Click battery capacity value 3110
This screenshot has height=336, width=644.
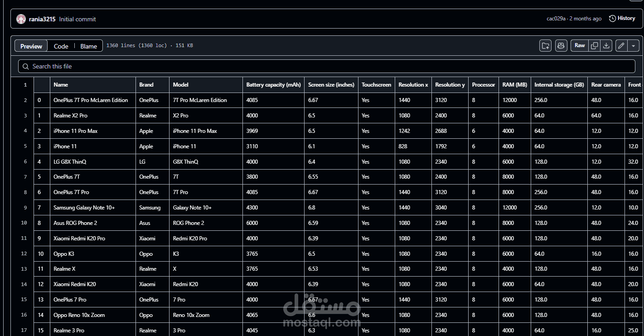pyautogui.click(x=252, y=146)
